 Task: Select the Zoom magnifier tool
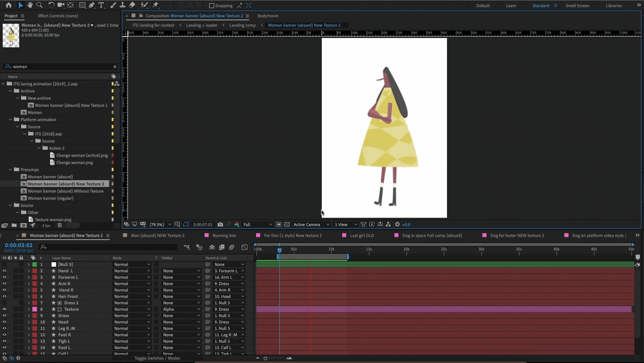pyautogui.click(x=39, y=5)
